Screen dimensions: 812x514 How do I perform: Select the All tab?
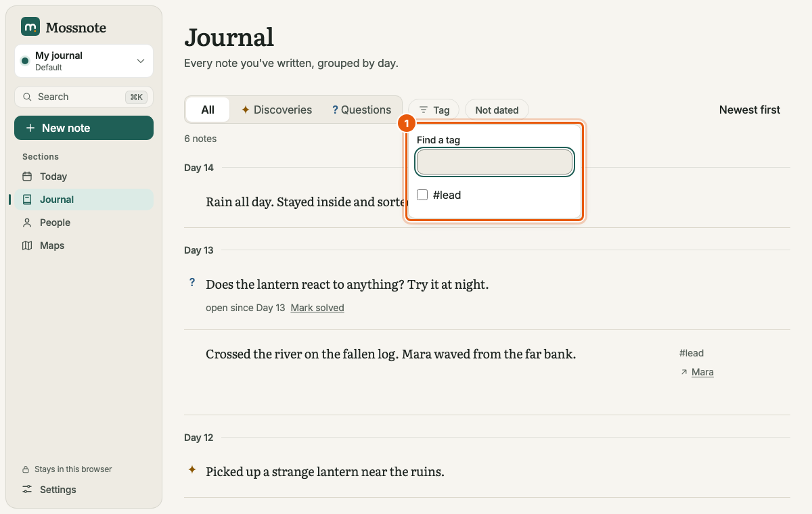[x=208, y=110]
